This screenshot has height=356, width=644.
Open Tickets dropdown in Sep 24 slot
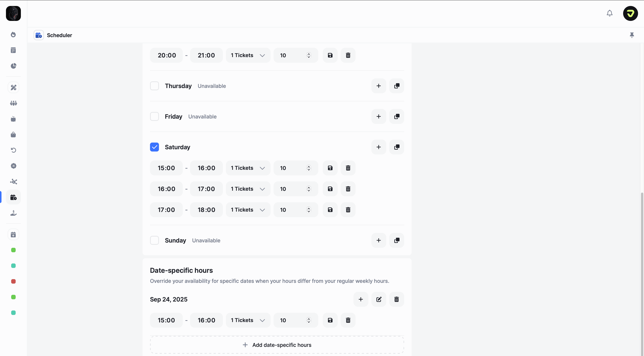click(x=248, y=320)
